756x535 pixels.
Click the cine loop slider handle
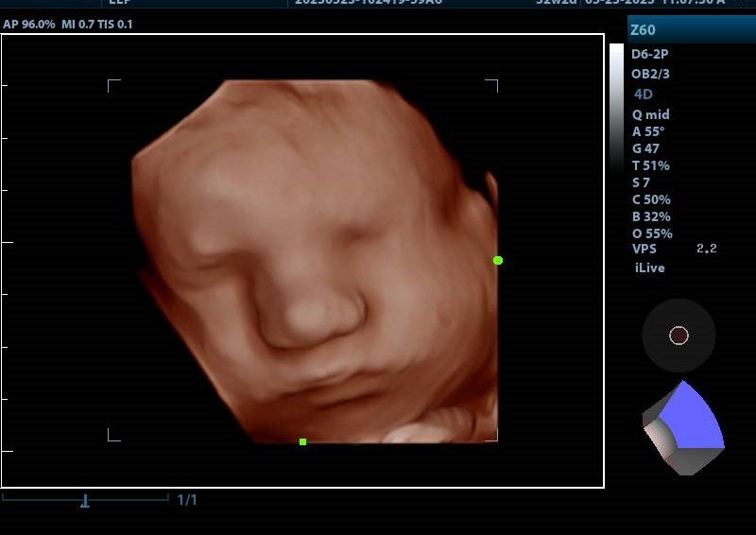pos(85,501)
